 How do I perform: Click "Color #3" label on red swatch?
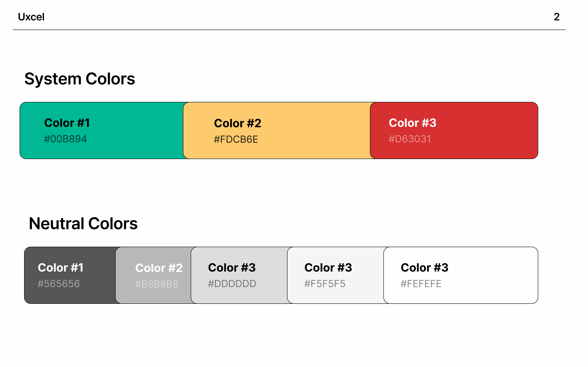(x=412, y=123)
